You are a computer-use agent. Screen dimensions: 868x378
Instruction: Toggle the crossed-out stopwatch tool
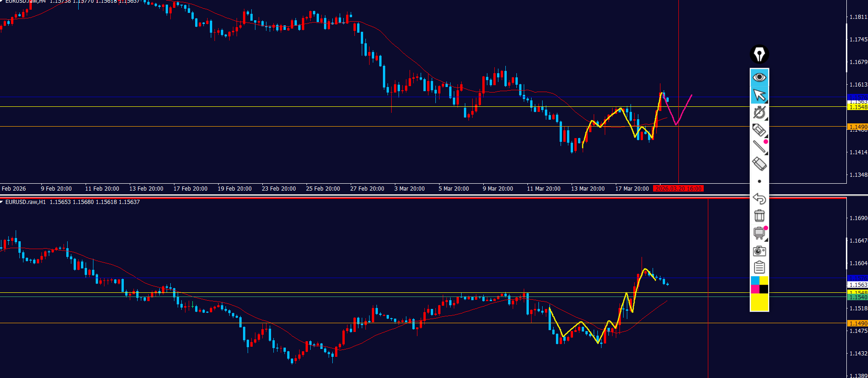(x=759, y=112)
